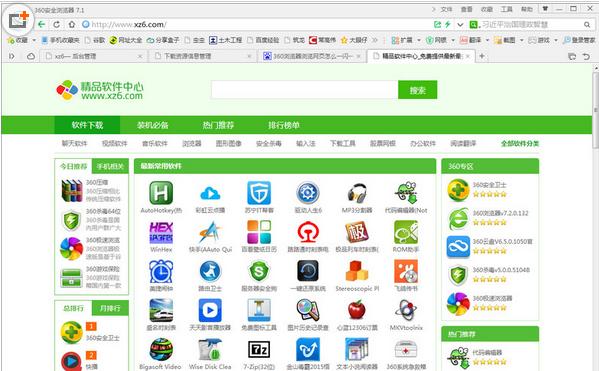Switch to the 月排行 ranking tab
Image resolution: width=599 pixels, height=371 pixels.
click(x=110, y=308)
